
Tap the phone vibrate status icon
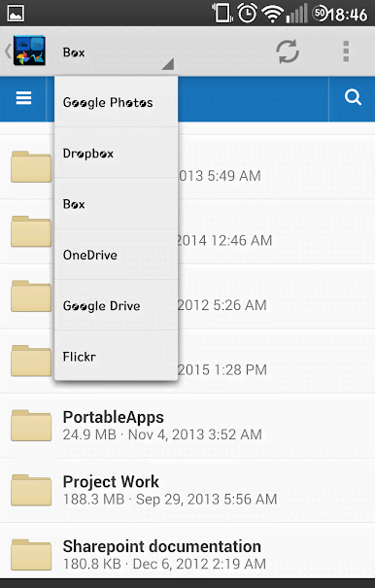click(x=222, y=13)
